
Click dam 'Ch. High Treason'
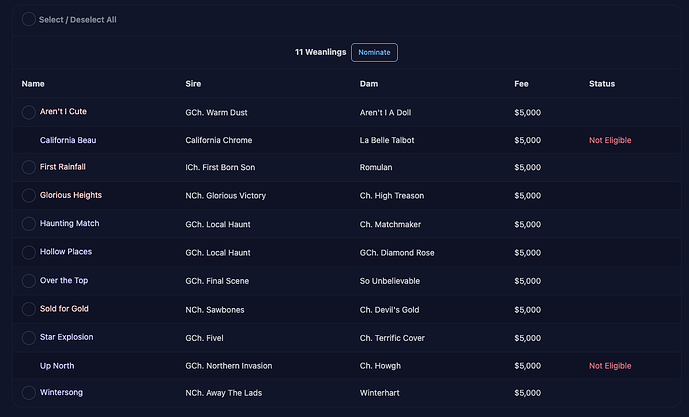pos(392,196)
